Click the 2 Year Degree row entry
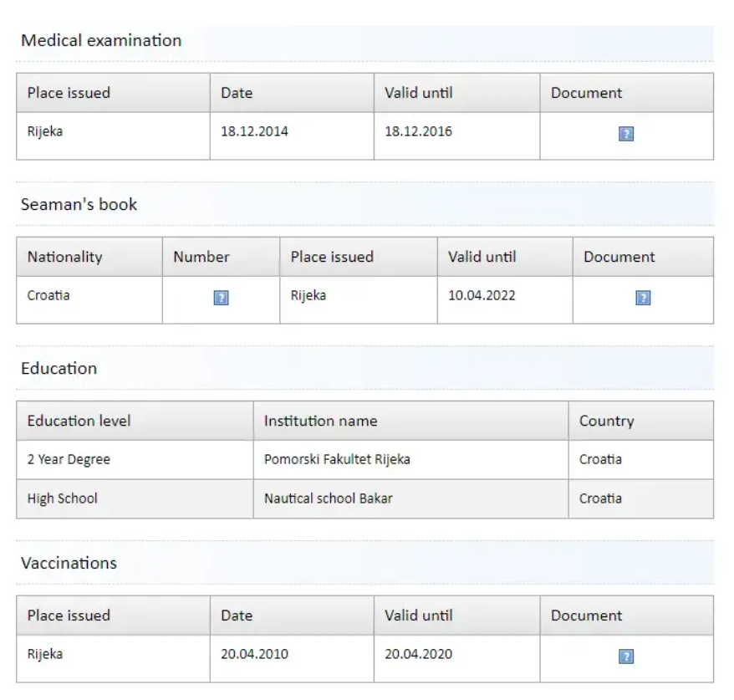This screenshot has height=700, width=734. [69, 459]
